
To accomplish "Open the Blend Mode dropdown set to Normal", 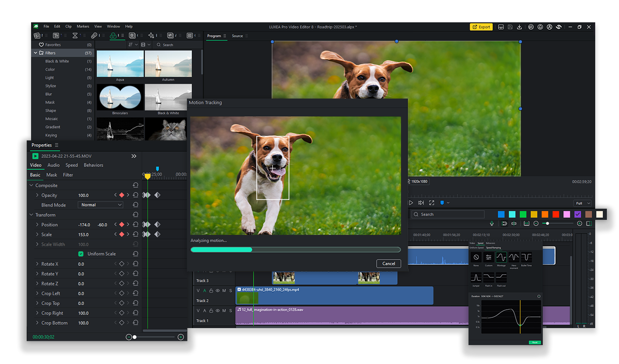I will pos(100,205).
